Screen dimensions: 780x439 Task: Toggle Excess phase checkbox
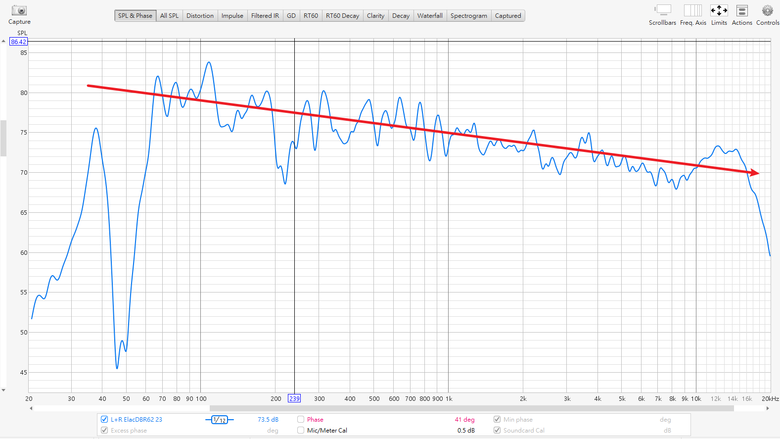[x=104, y=431]
